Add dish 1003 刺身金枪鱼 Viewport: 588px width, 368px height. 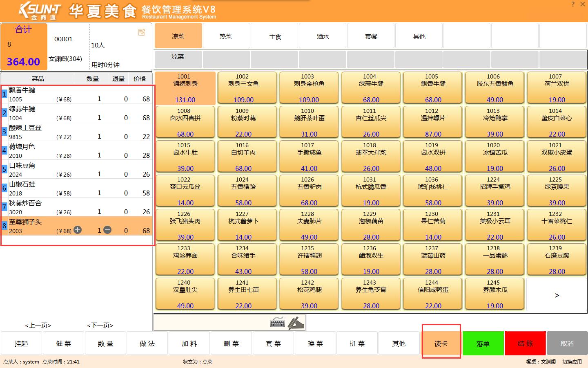pyautogui.click(x=309, y=88)
